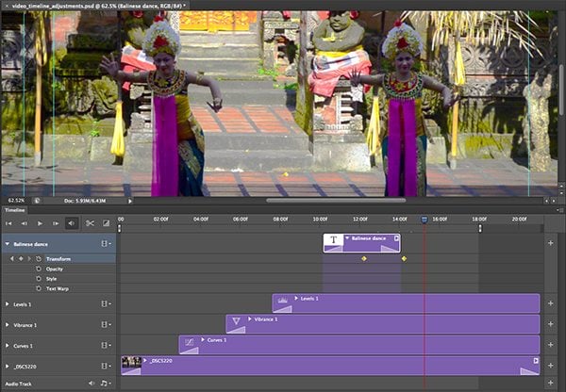Image resolution: width=566 pixels, height=392 pixels.
Task: Click the scissors split-at-playhead icon
Action: point(90,223)
